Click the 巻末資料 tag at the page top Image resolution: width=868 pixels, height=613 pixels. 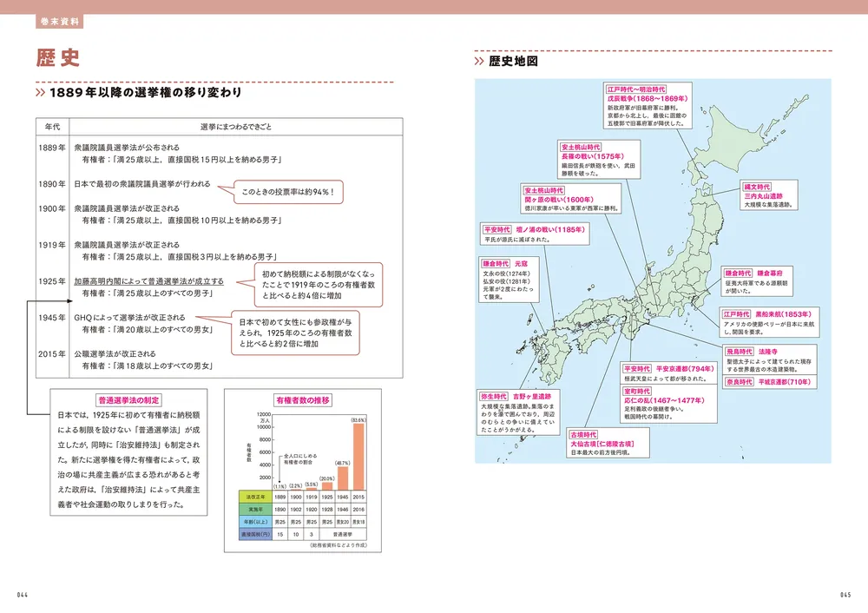(60, 22)
